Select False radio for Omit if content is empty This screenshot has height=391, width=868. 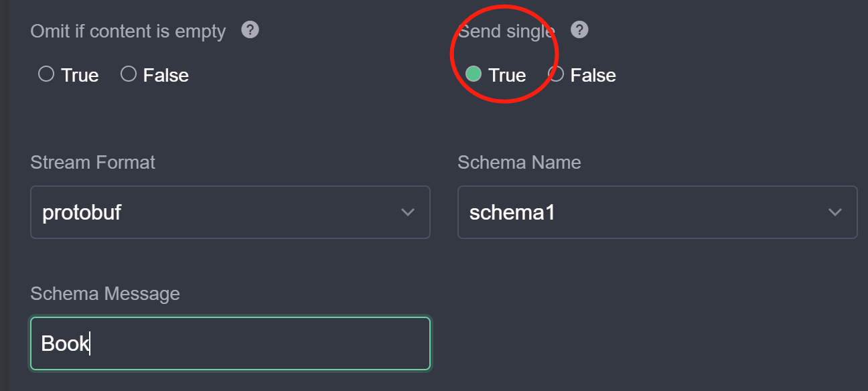tap(129, 74)
